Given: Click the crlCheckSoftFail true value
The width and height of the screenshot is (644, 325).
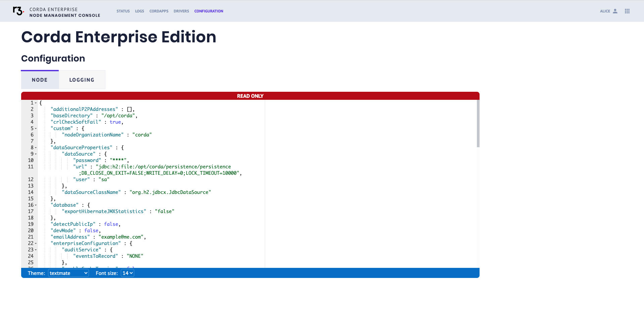Looking at the screenshot, I should point(115,122).
